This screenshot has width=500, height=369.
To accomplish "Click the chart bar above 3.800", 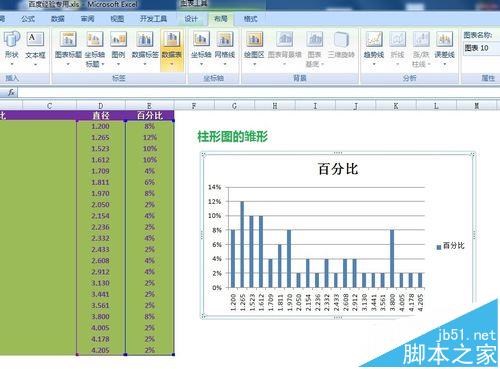I will [392, 259].
